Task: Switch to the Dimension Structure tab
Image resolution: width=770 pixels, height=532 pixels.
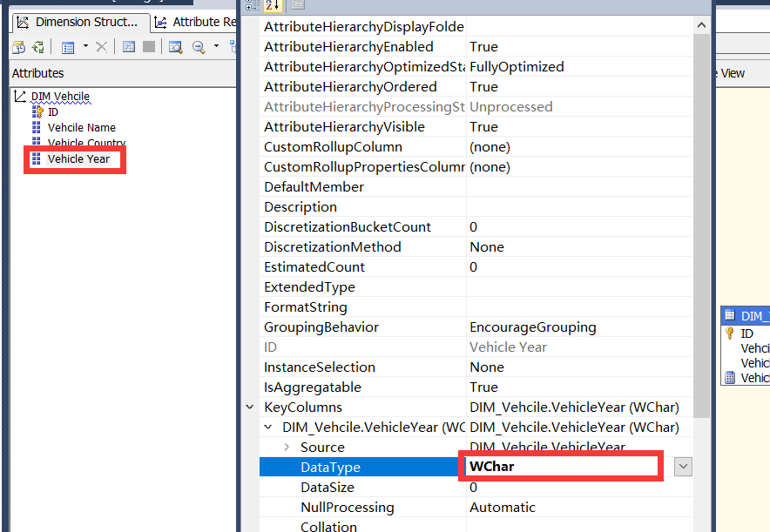Action: coord(80,22)
